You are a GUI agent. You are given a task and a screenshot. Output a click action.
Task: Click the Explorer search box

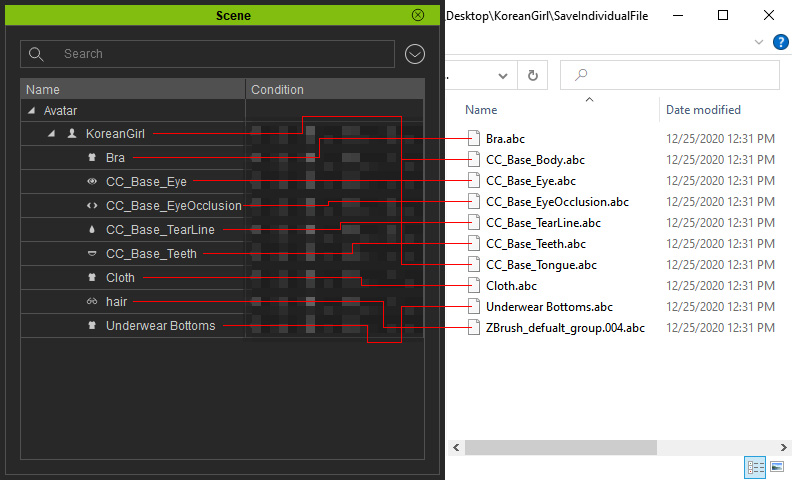click(670, 75)
